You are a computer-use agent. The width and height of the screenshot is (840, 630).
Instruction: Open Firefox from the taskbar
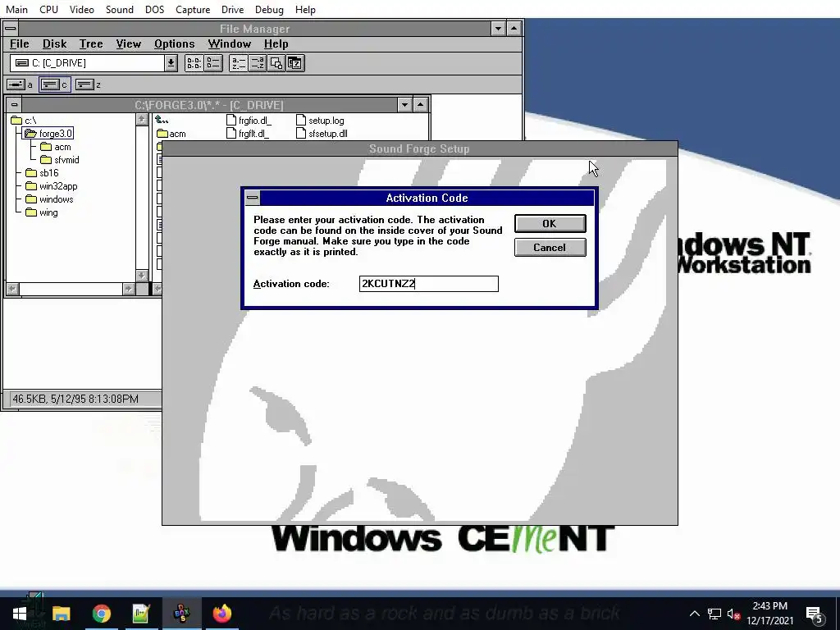pos(221,614)
